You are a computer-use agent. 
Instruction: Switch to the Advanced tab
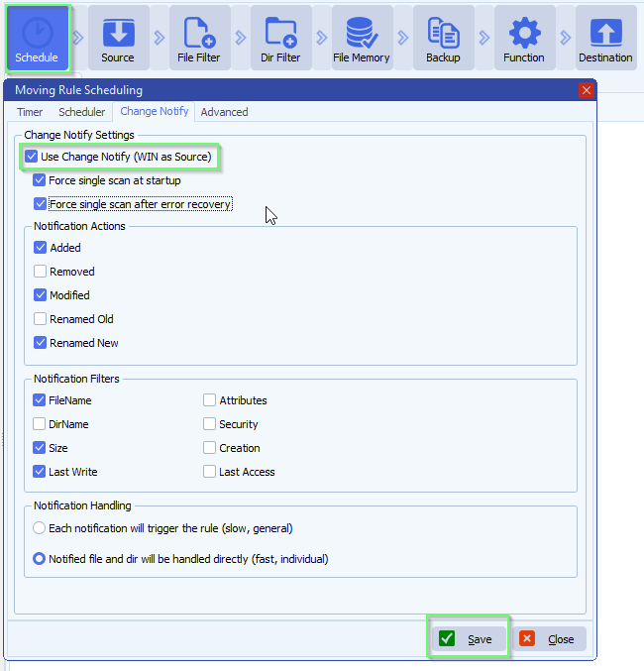coord(224,112)
